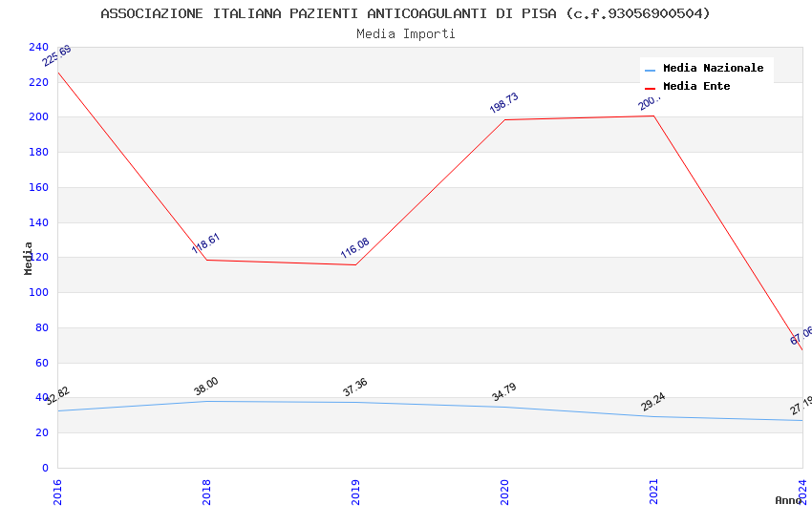
Task: Click the chart title with c.f.93056900504
Action: click(x=405, y=13)
